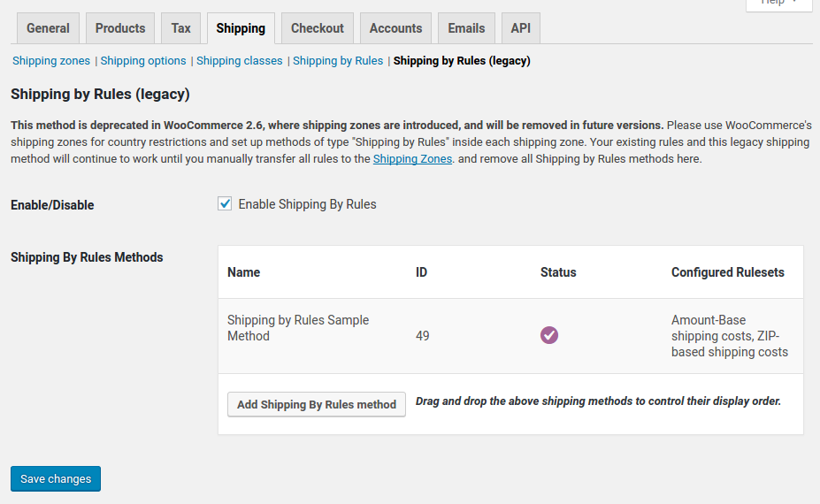Open the General settings tab
This screenshot has height=504, width=820.
[x=48, y=28]
